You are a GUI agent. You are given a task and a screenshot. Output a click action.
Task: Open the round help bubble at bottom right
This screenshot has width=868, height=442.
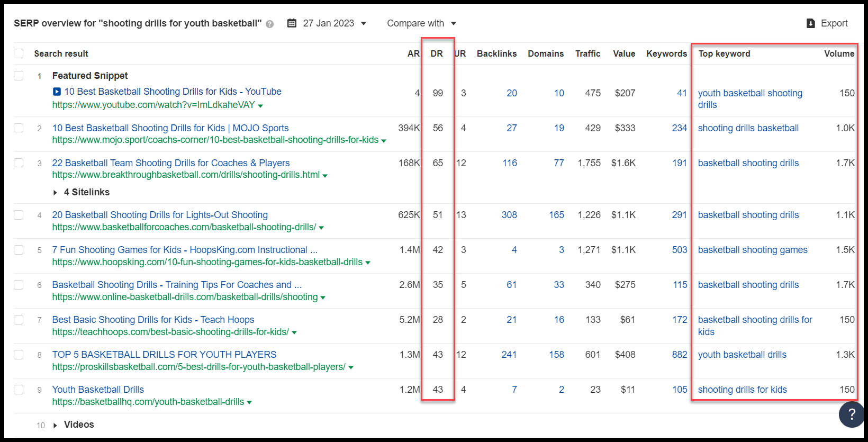tap(851, 414)
